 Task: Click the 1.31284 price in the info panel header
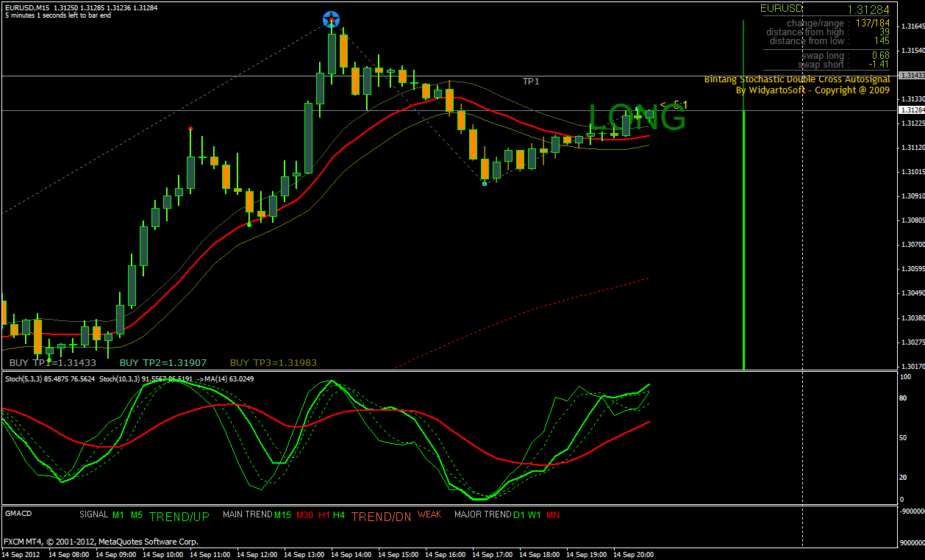[868, 10]
